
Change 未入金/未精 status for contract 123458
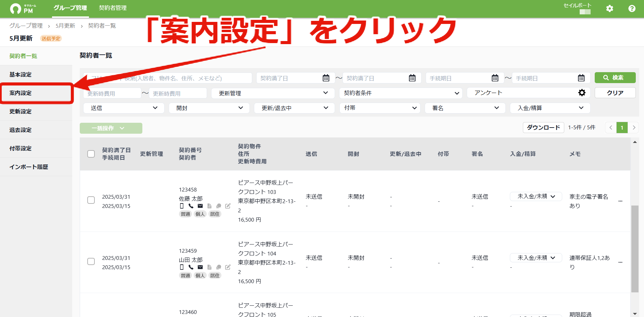pos(536,196)
